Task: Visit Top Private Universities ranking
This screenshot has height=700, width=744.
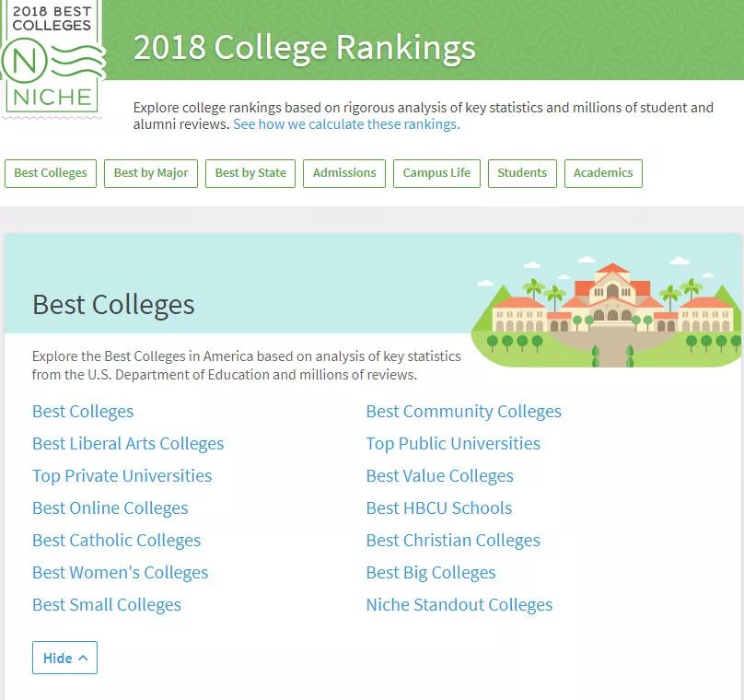Action: pos(122,476)
